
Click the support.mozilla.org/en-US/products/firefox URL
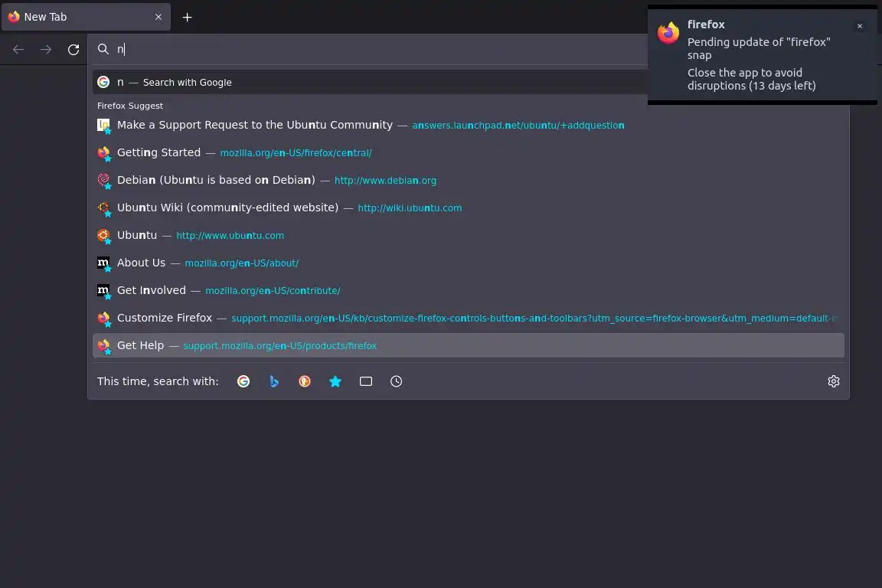(x=279, y=346)
